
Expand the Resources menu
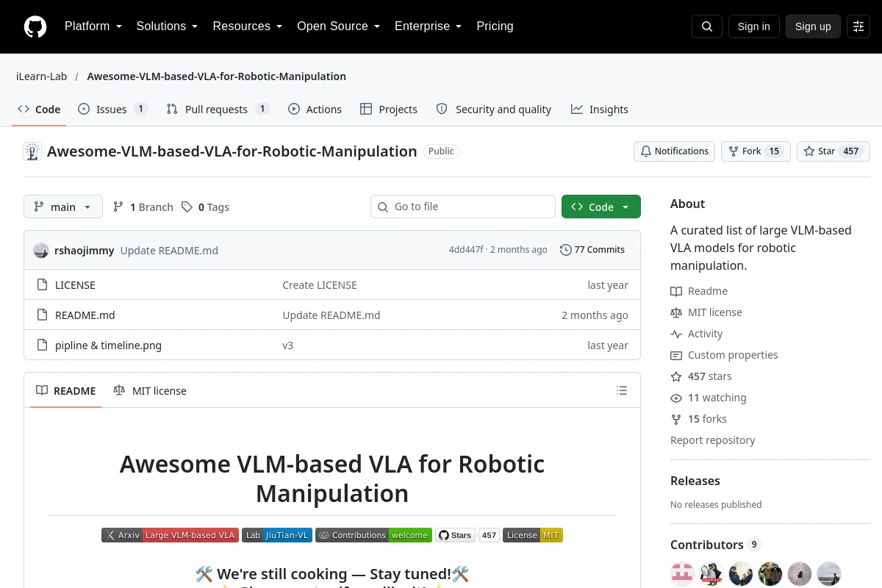pyautogui.click(x=248, y=26)
